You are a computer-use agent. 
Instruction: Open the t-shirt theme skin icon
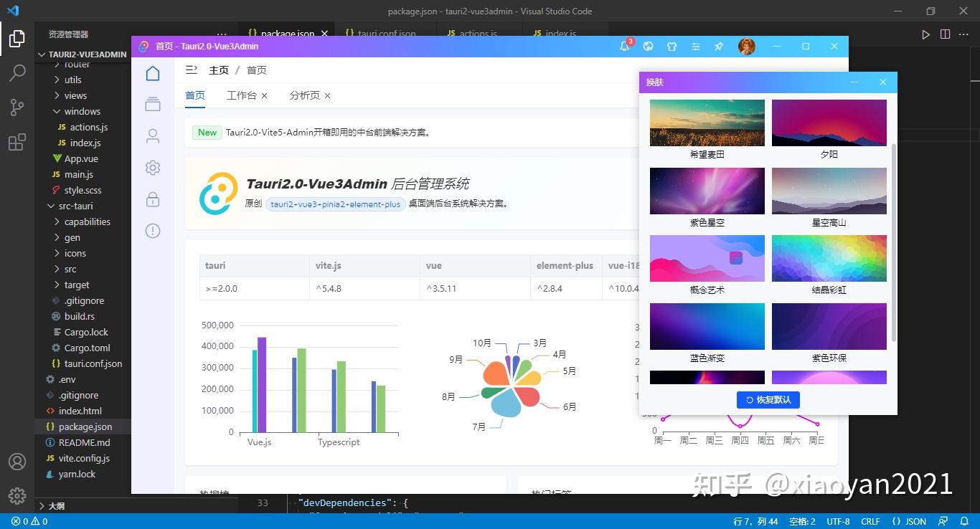tap(672, 46)
